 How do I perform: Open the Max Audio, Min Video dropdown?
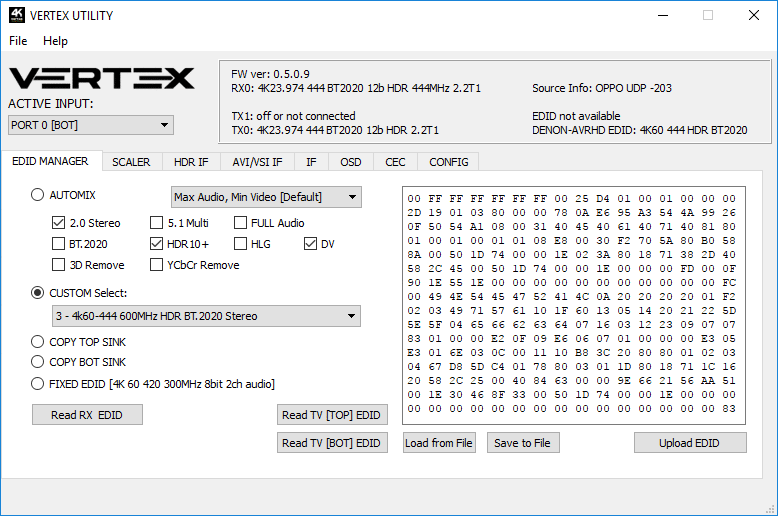pyautogui.click(x=266, y=197)
